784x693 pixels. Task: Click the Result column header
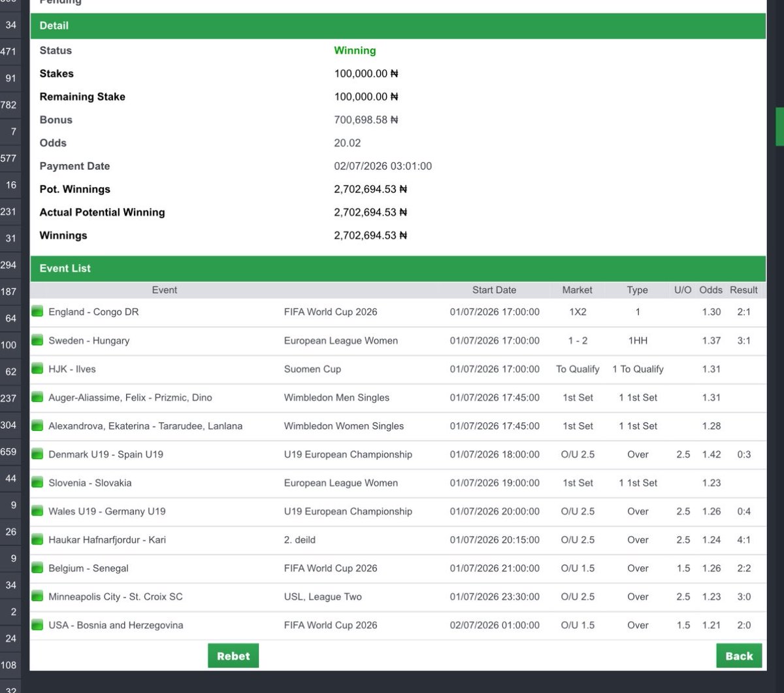click(x=744, y=290)
